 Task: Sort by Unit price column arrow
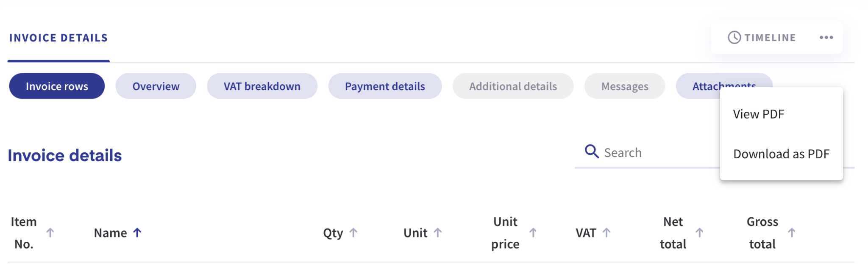(x=532, y=232)
